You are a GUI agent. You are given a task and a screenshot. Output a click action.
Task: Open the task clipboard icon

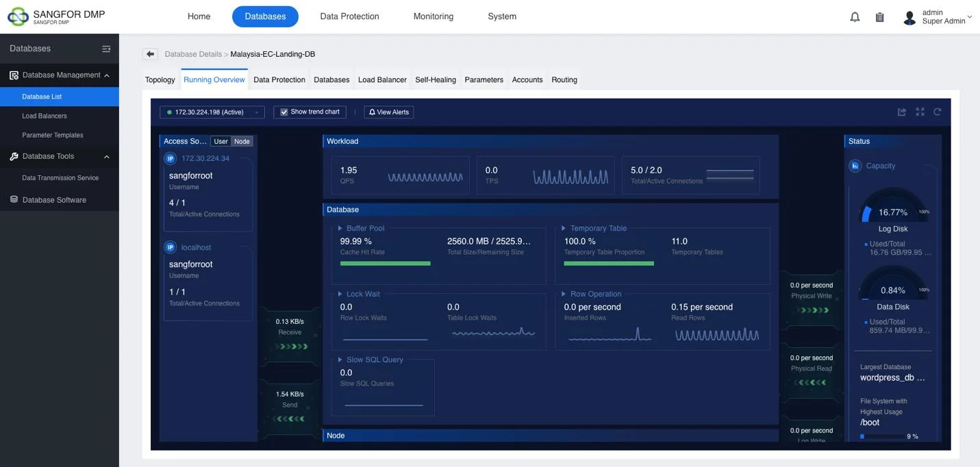880,17
